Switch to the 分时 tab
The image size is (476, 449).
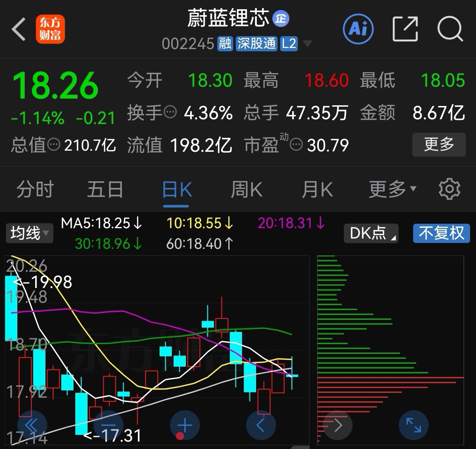pyautogui.click(x=35, y=189)
